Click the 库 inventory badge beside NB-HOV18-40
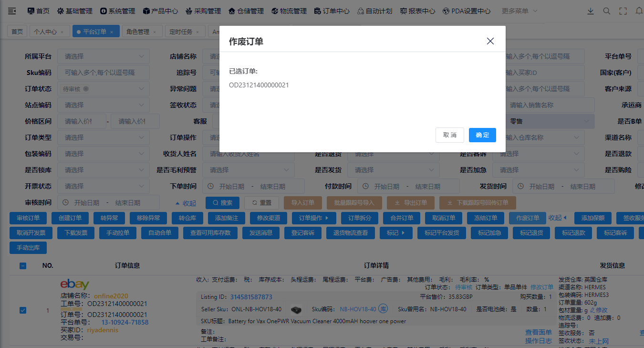Image resolution: width=644 pixels, height=348 pixels. [383, 309]
